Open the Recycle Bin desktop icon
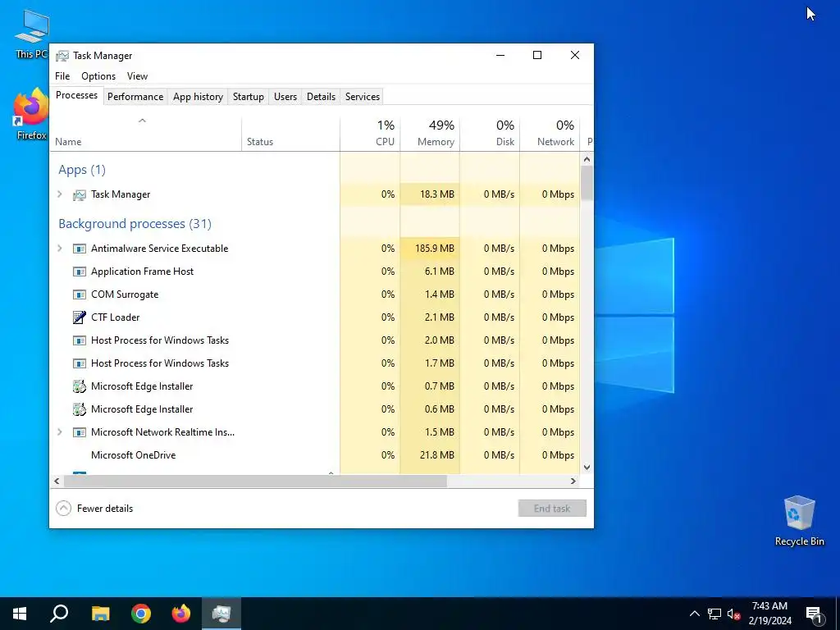Image resolution: width=840 pixels, height=630 pixels. pyautogui.click(x=799, y=521)
